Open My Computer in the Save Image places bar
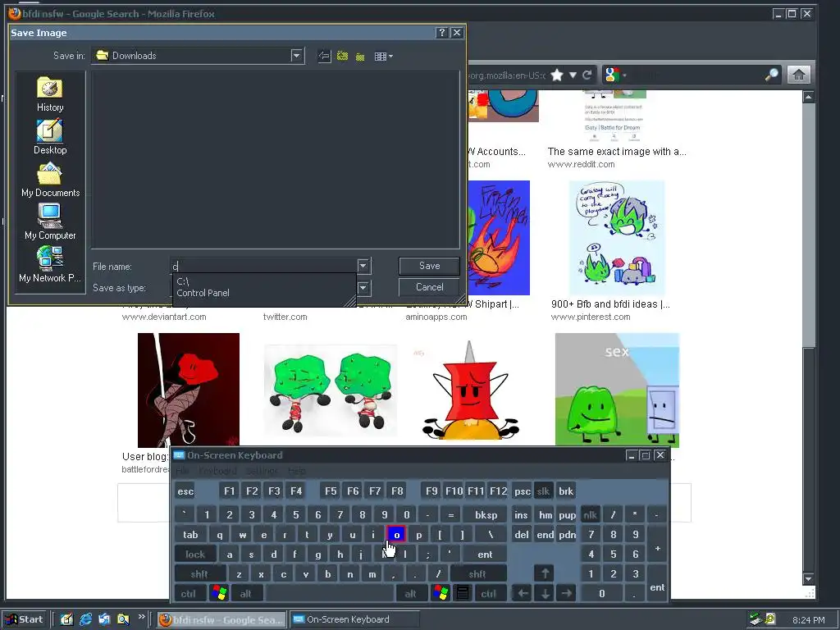Screen dimensions: 840x630 (x=50, y=221)
